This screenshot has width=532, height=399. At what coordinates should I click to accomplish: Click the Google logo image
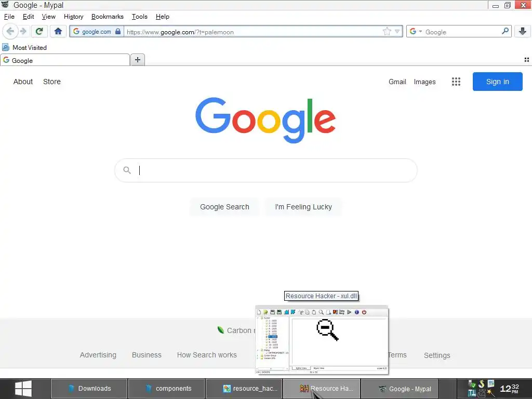(265, 120)
